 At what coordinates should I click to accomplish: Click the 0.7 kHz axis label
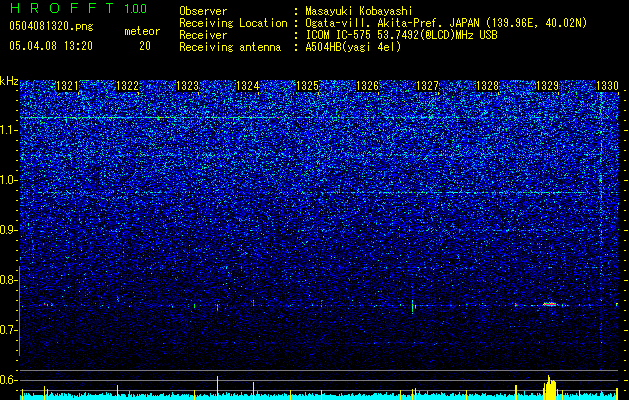tap(9, 330)
